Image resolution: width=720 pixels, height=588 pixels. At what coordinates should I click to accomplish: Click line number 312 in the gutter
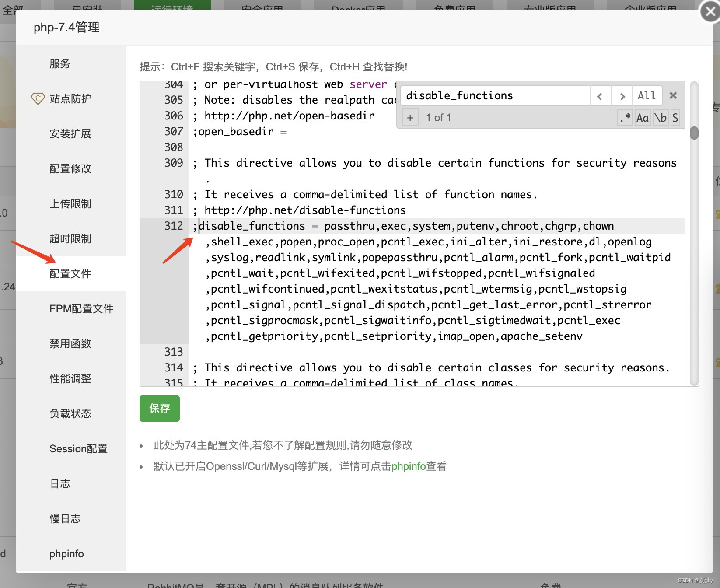(174, 226)
